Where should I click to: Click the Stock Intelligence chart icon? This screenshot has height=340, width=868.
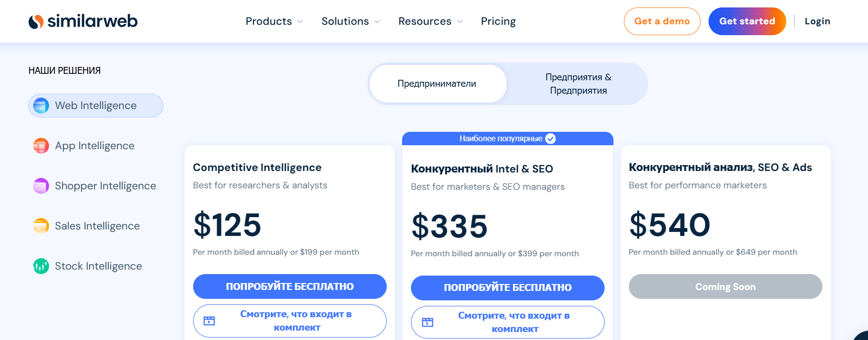click(41, 266)
